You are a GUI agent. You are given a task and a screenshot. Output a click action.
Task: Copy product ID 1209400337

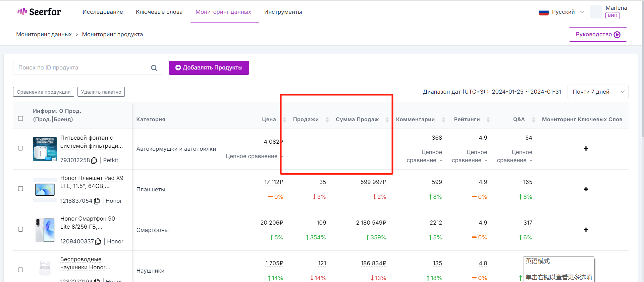point(98,242)
